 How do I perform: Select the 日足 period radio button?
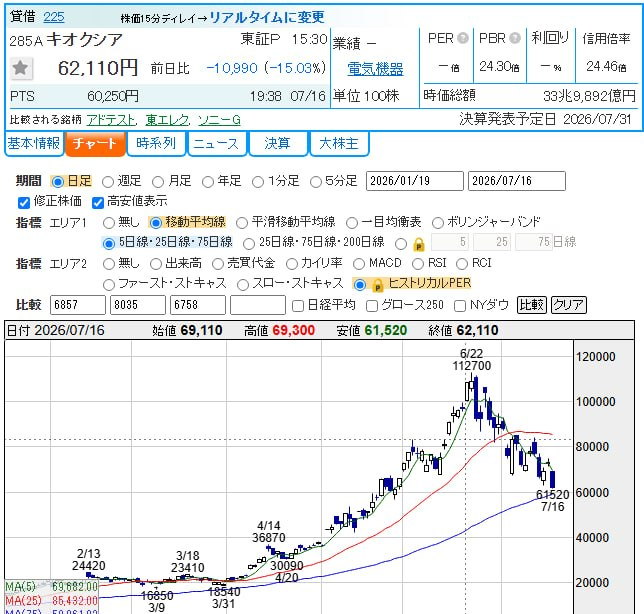[x=58, y=182]
